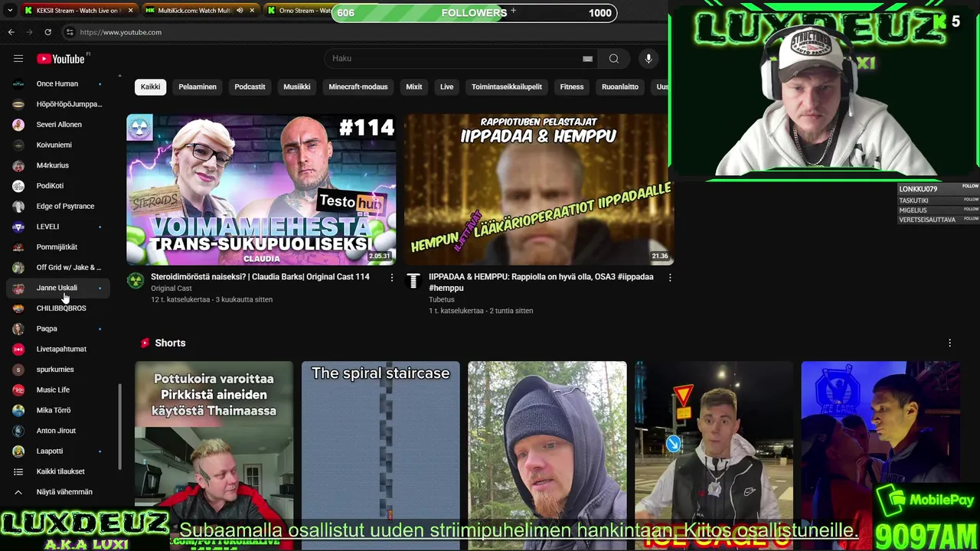Image resolution: width=980 pixels, height=551 pixels.
Task: Open the Koivuniemi subscription
Action: click(58, 145)
